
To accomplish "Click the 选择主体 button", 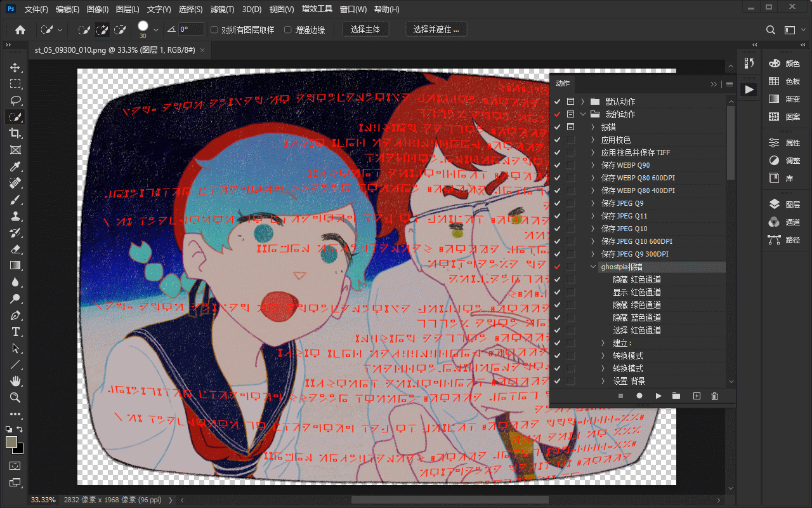I will [x=365, y=30].
